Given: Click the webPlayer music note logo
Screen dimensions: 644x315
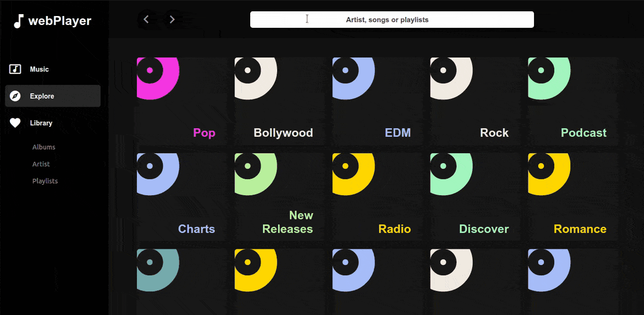Looking at the screenshot, I should coord(18,21).
